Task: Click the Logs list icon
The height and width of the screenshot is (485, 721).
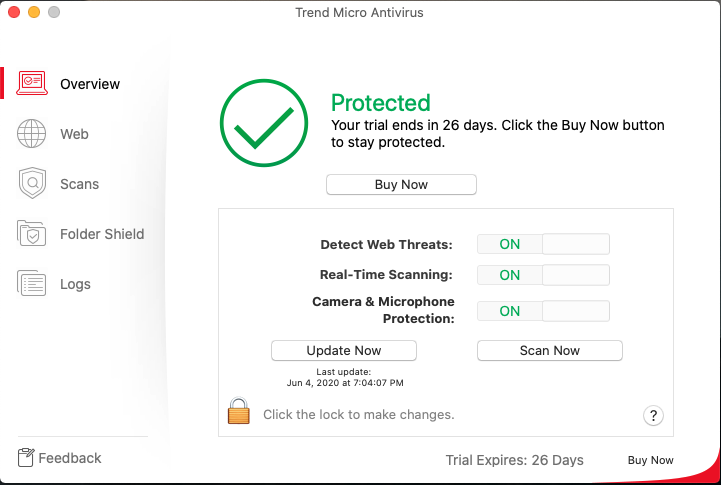Action: [32, 284]
